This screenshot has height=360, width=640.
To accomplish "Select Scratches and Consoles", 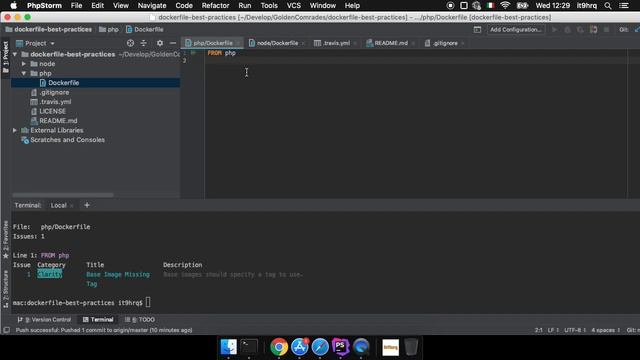I will click(67, 140).
